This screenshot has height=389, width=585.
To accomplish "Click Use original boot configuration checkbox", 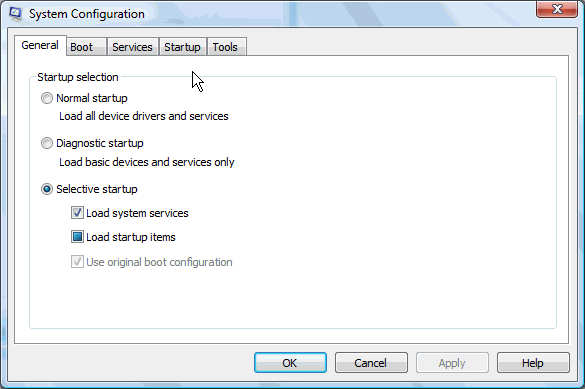I will pyautogui.click(x=77, y=262).
